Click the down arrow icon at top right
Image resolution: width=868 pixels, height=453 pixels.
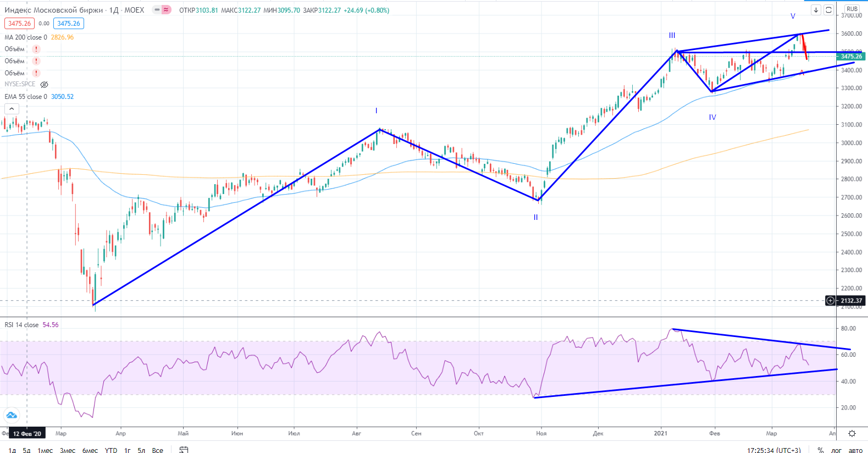pos(816,10)
